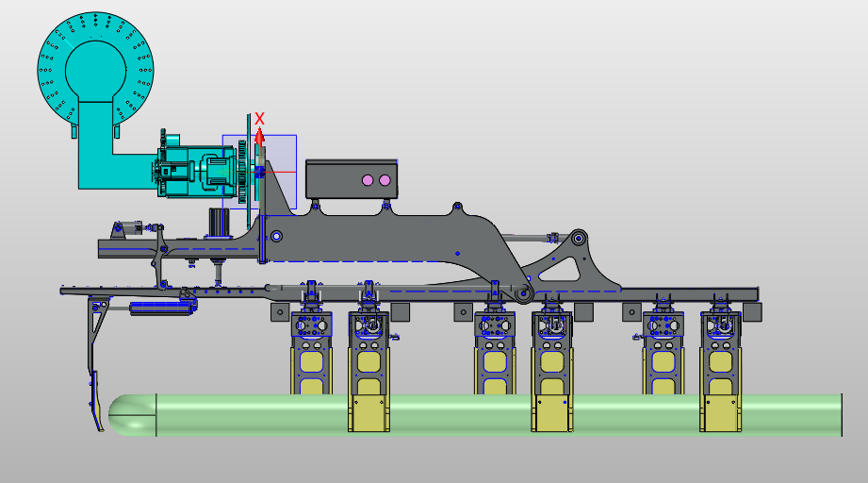Select the cyan circular perforated flange
868x483 pixels.
click(x=96, y=69)
